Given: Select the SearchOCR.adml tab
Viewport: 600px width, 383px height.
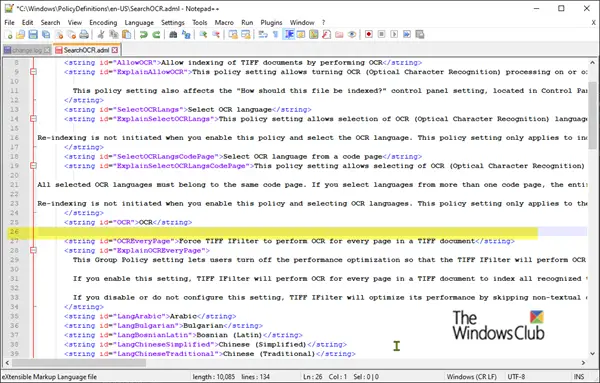Looking at the screenshot, I should (86, 50).
